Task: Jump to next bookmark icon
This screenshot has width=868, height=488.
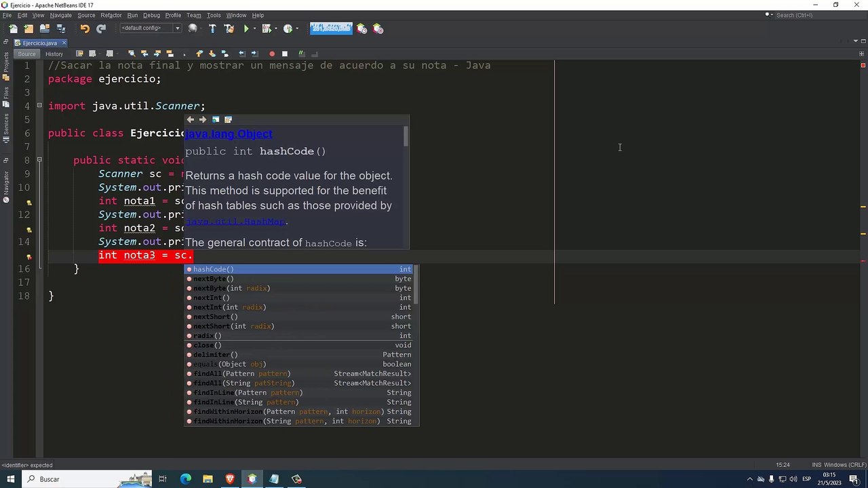Action: pyautogui.click(x=212, y=54)
